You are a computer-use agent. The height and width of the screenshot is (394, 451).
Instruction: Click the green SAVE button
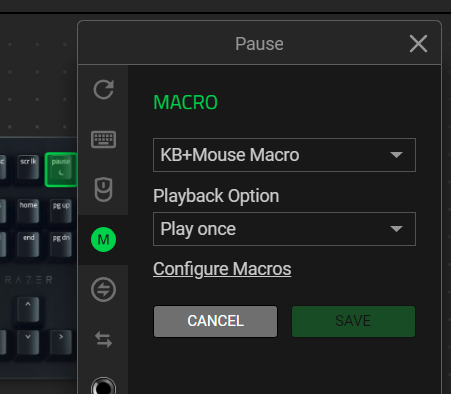353,321
